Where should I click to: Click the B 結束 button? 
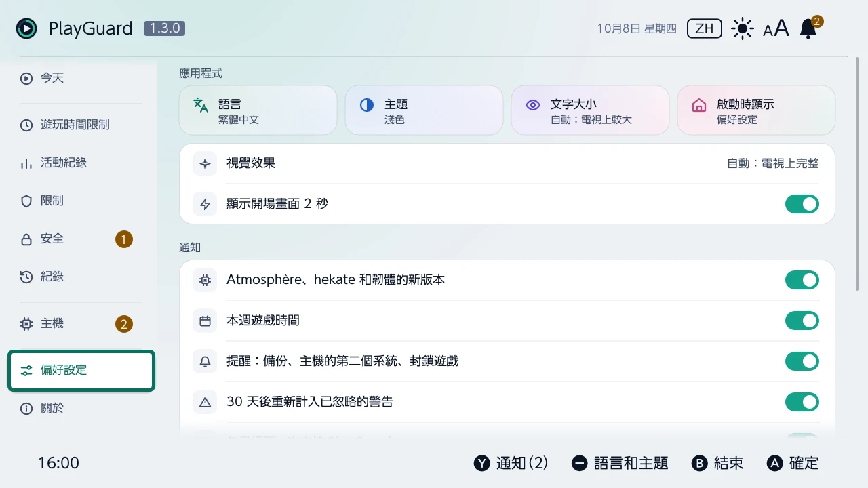717,463
